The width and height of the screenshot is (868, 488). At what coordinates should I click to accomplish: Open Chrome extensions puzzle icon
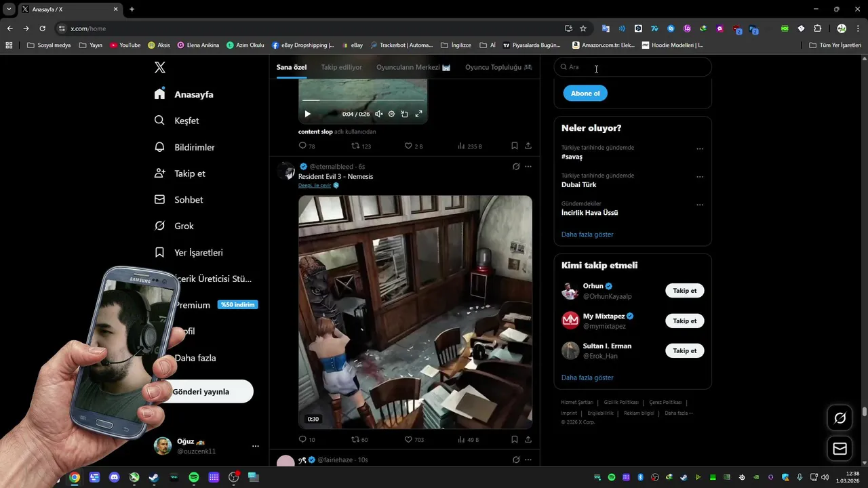817,28
